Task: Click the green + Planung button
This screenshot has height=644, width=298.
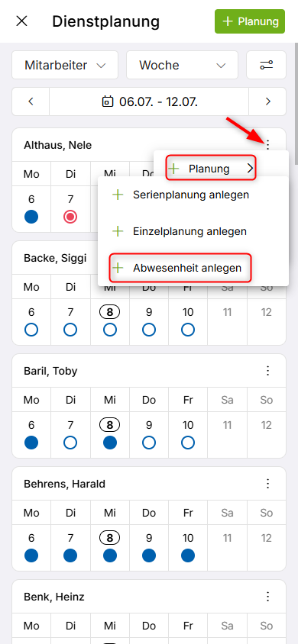Action: coord(250,21)
